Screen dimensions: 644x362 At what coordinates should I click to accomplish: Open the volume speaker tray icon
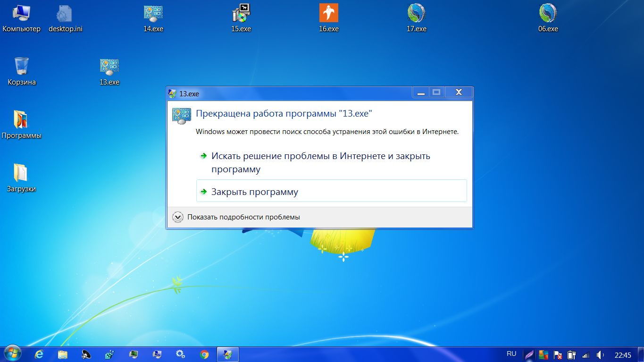tap(600, 355)
